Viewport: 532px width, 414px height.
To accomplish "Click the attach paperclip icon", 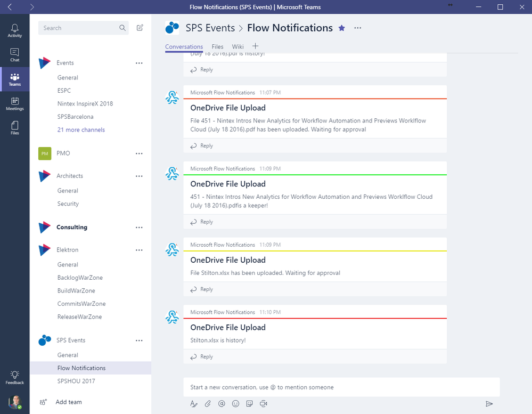I will coord(208,403).
